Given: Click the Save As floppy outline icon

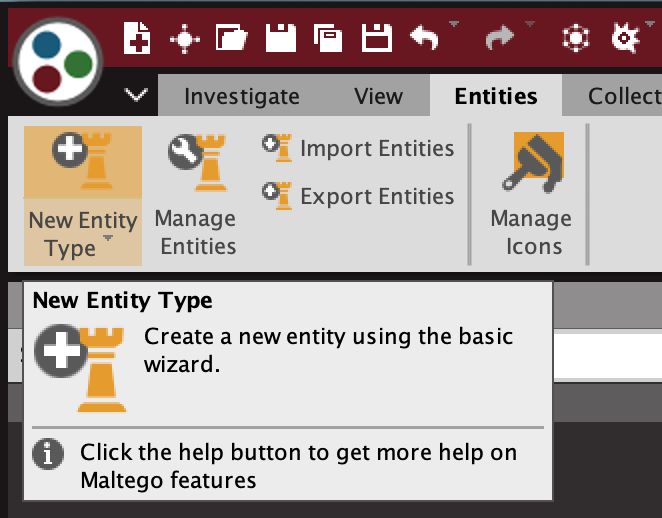Looking at the screenshot, I should [x=377, y=38].
